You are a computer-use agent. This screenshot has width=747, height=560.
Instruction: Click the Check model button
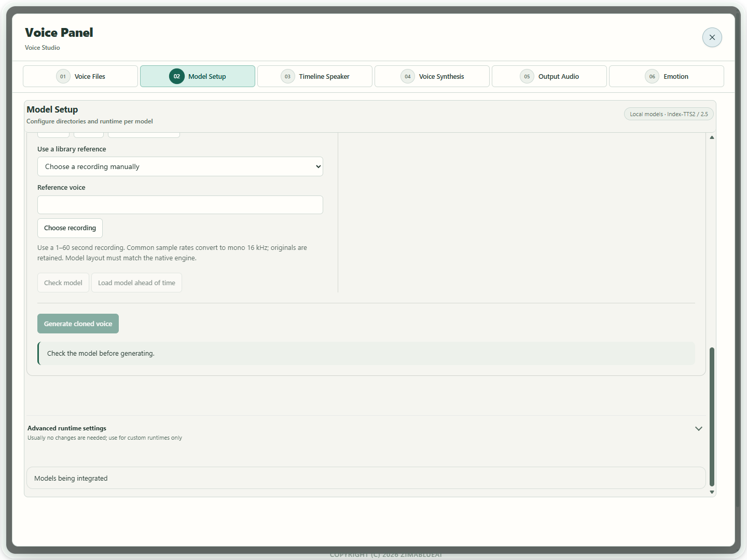click(x=63, y=283)
